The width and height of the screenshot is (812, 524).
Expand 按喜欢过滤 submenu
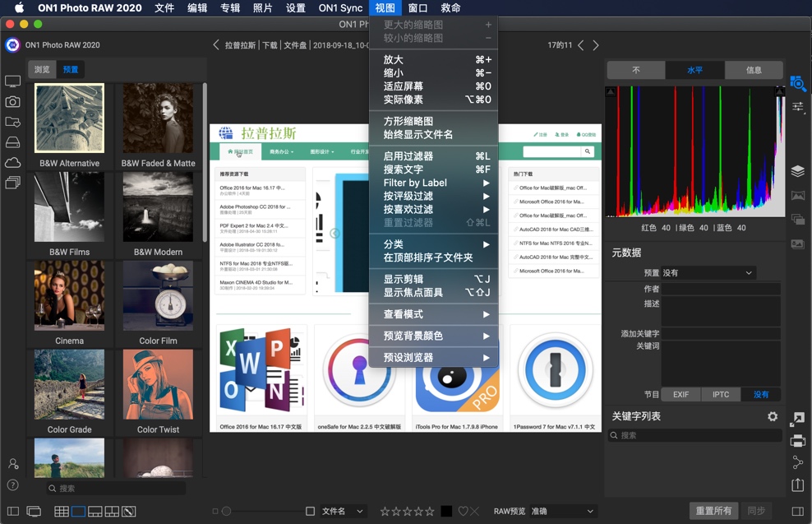[x=433, y=210]
